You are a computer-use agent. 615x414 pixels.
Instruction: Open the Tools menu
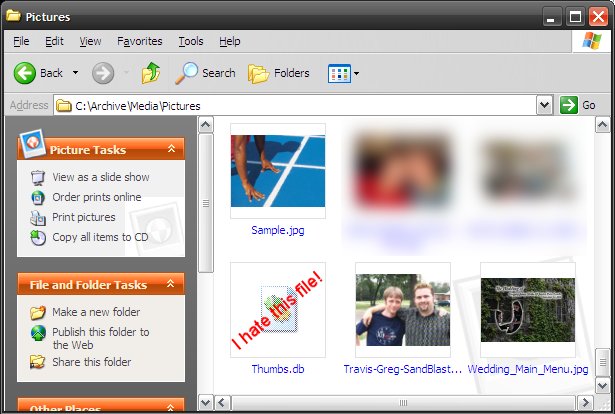coord(191,41)
